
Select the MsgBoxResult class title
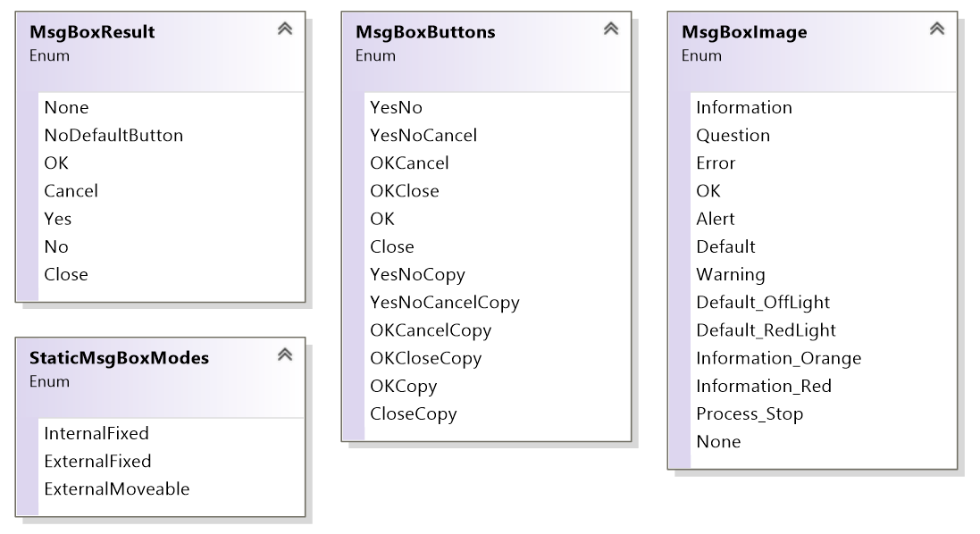click(92, 32)
